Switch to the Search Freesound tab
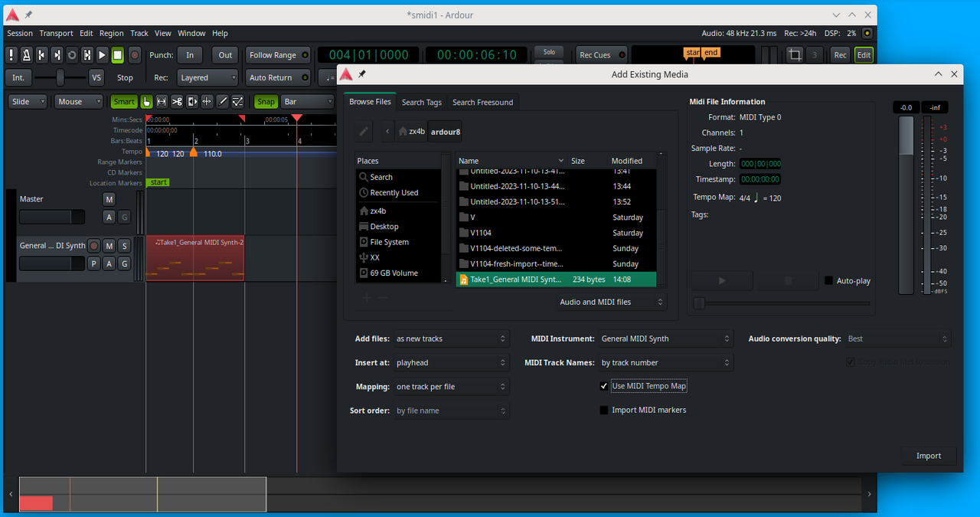Viewport: 980px width, 517px height. [x=482, y=103]
